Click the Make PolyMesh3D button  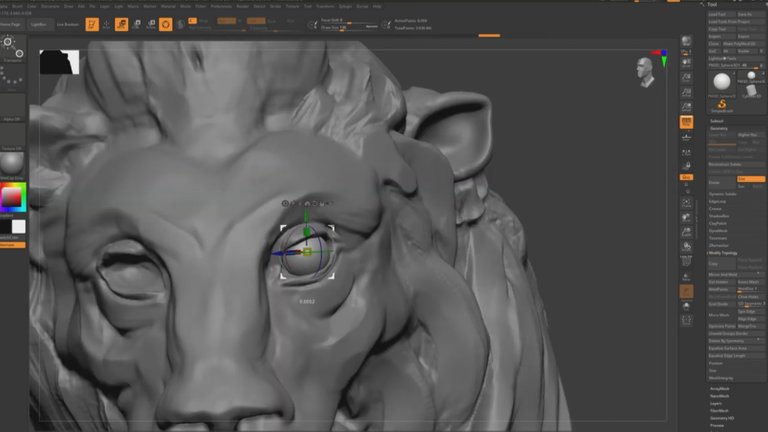click(743, 44)
